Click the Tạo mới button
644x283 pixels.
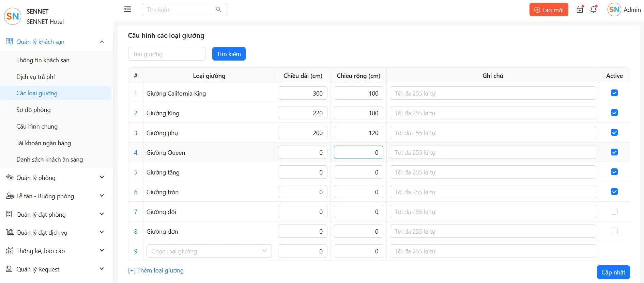click(549, 10)
